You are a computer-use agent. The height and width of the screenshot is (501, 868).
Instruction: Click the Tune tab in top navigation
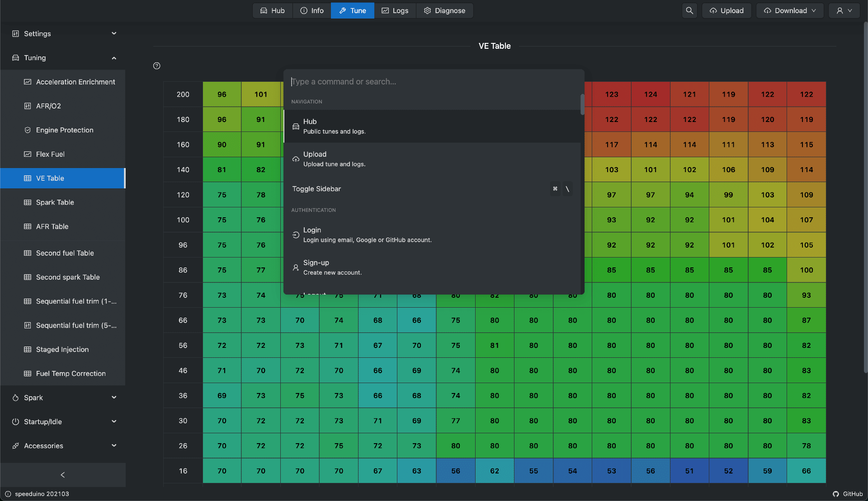point(352,10)
